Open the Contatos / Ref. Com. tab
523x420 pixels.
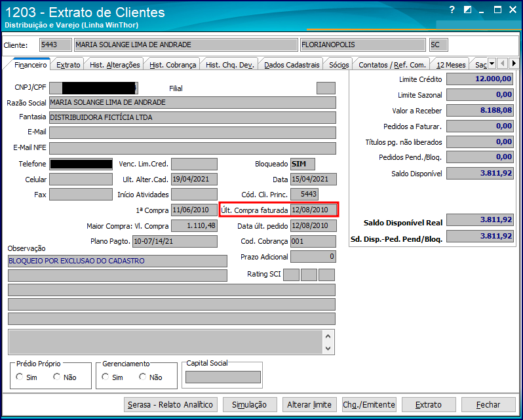(x=392, y=65)
